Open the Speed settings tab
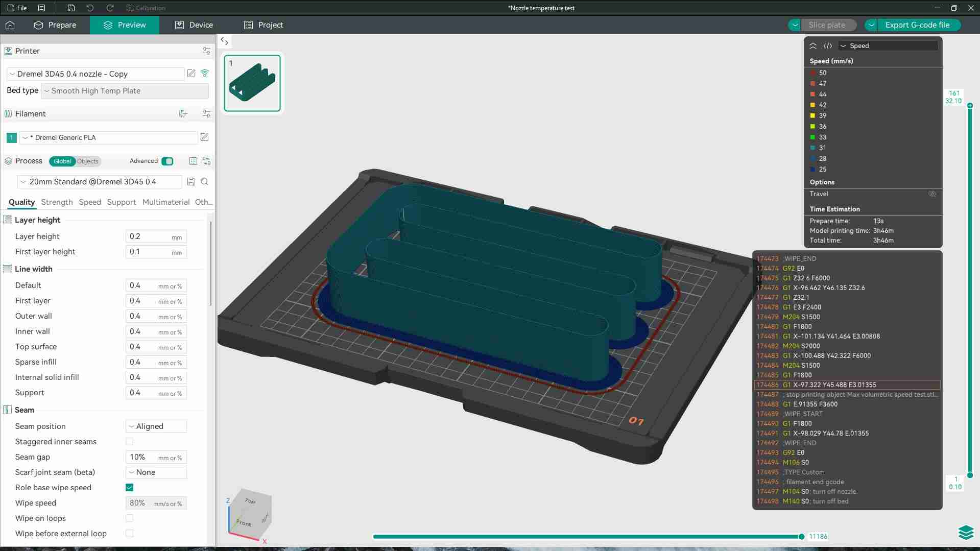 click(90, 202)
